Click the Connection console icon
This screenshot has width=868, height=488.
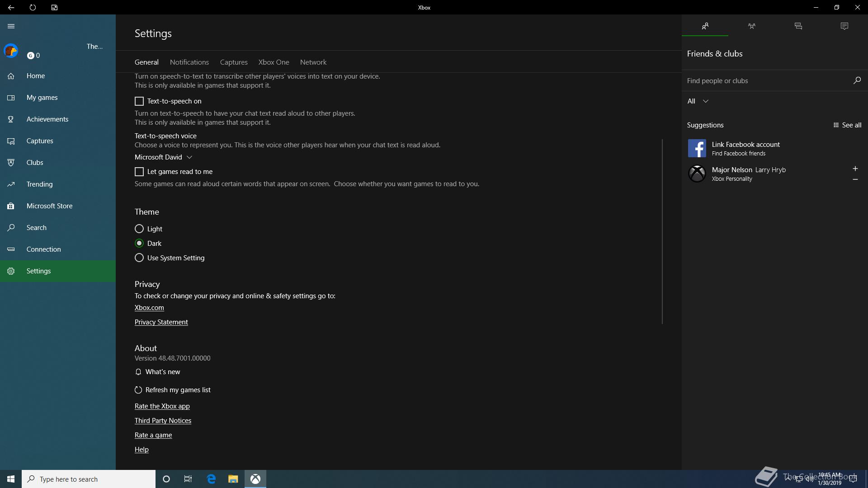tap(11, 249)
